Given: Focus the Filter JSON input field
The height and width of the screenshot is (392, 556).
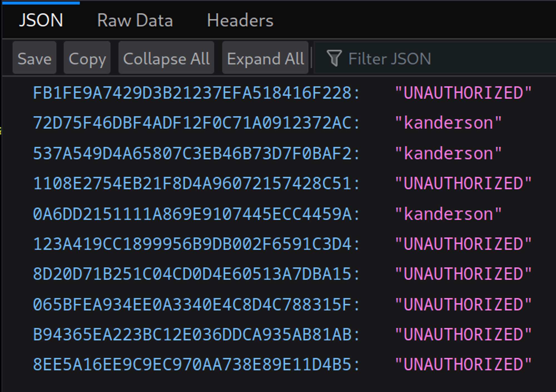Looking at the screenshot, I should pos(445,59).
